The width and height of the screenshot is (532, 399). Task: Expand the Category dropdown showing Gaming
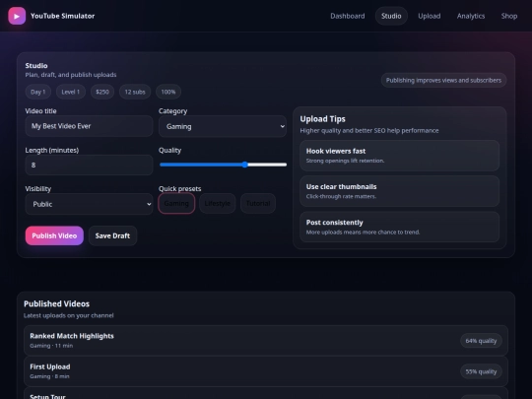(x=223, y=126)
